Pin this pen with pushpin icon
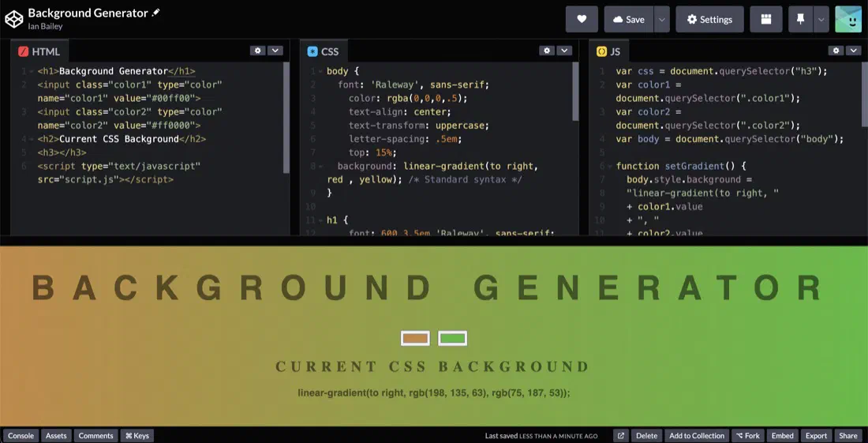This screenshot has width=868, height=443. click(x=800, y=20)
